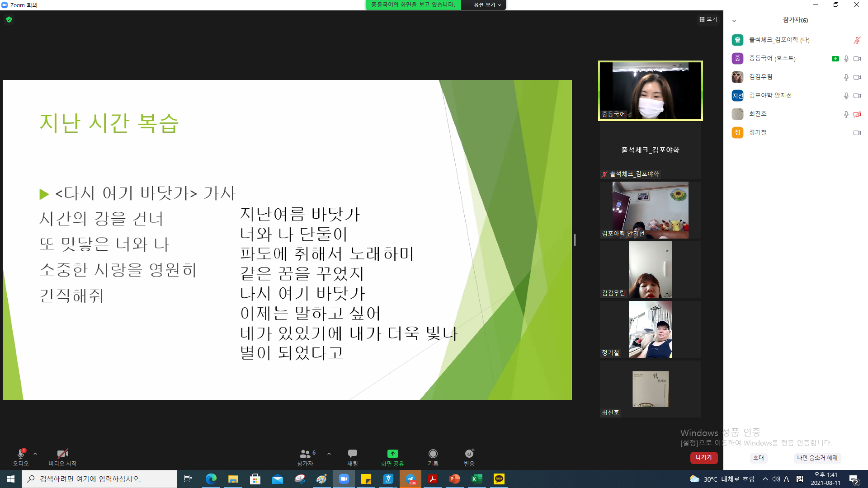Open the PowerPoint icon in taskbar
Screen dimensions: 868x488
(455, 479)
